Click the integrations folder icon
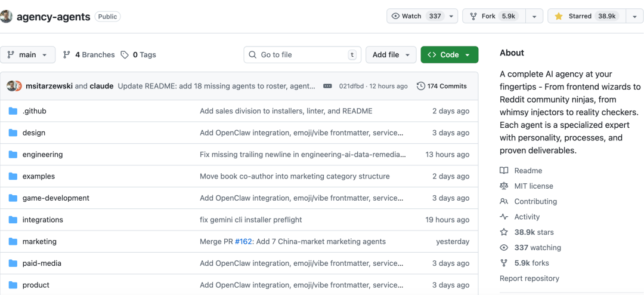Image resolution: width=644 pixels, height=295 pixels. pos(13,220)
